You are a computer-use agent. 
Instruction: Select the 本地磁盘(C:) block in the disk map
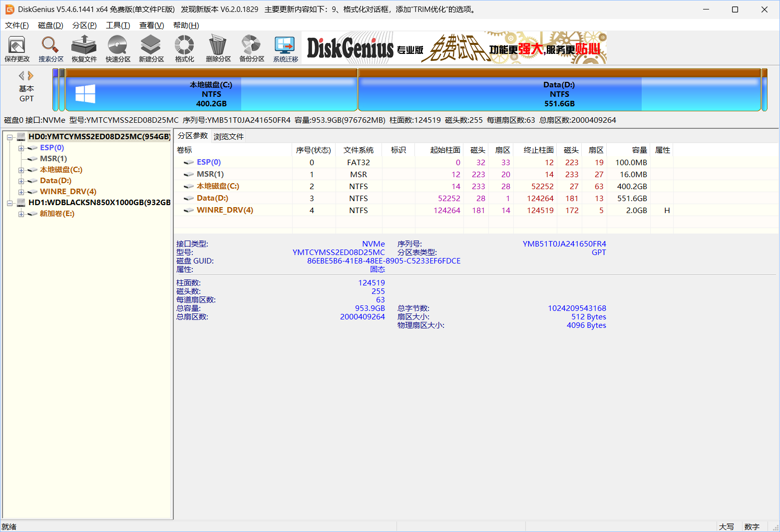click(211, 90)
